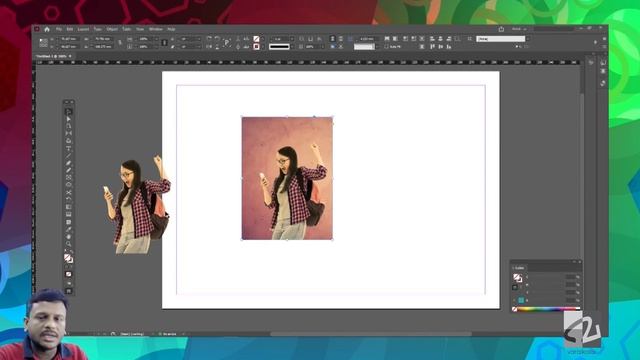Screen dimensions: 640x360
Task: Select the image on the page
Action: pyautogui.click(x=287, y=178)
